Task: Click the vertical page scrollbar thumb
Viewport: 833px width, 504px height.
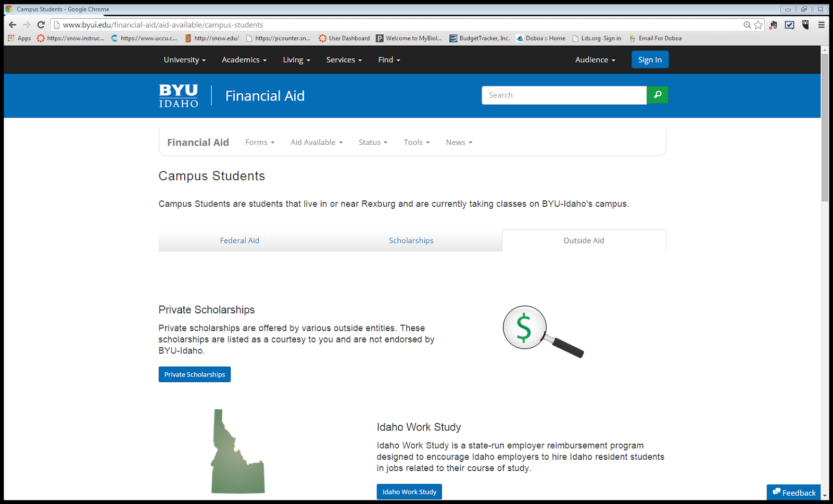Action: [825, 128]
